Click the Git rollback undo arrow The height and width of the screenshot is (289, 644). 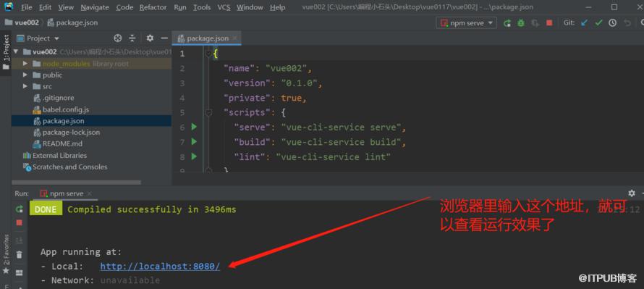(x=627, y=23)
